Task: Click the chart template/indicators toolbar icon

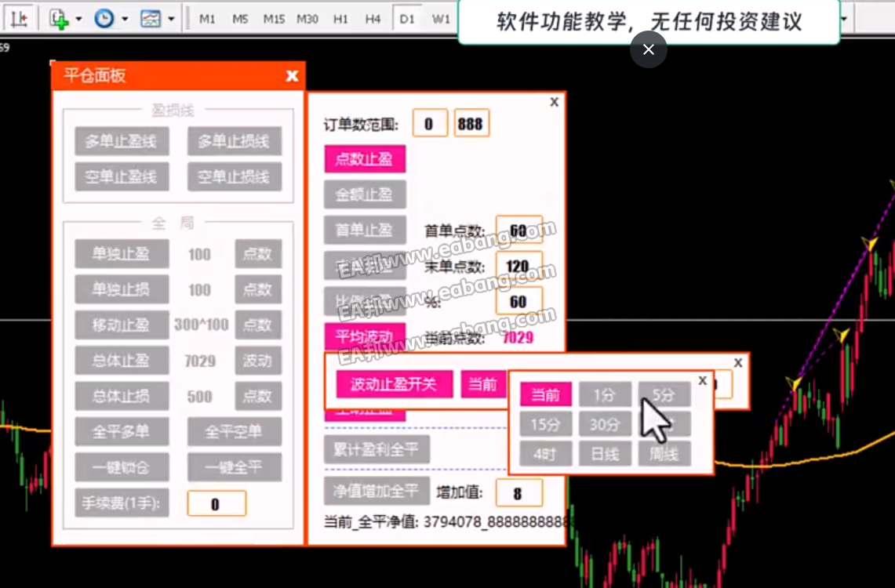Action: point(150,16)
